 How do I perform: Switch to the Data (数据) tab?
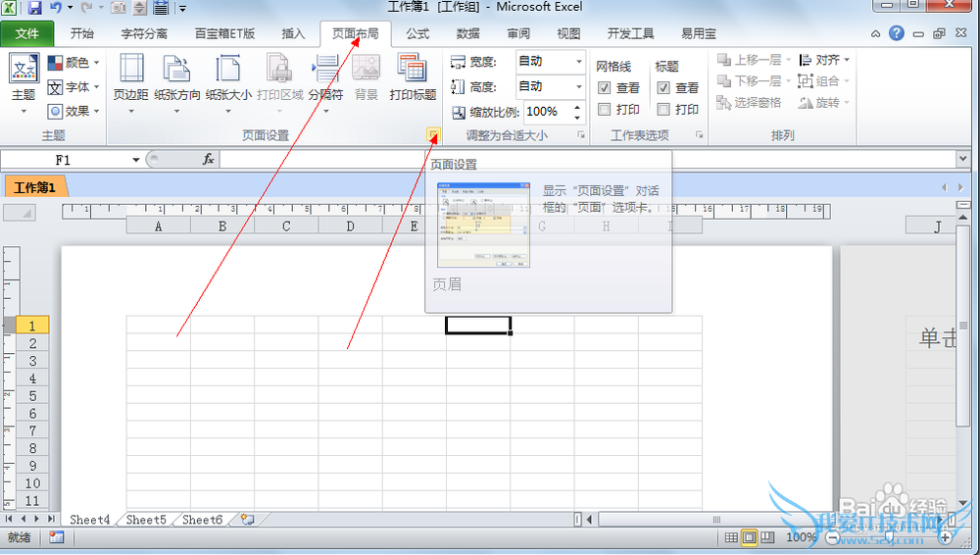click(x=468, y=33)
